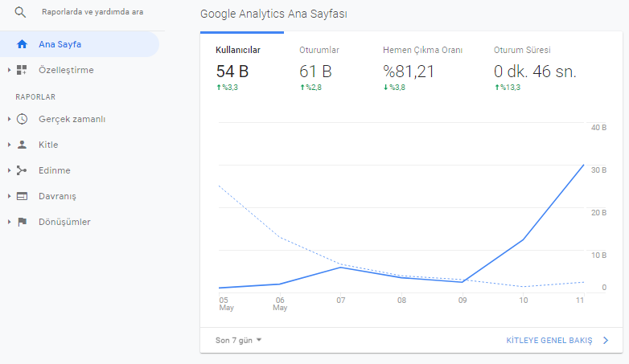Expand the Edinme reports arrow
This screenshot has width=629, height=364.
pyautogui.click(x=9, y=170)
